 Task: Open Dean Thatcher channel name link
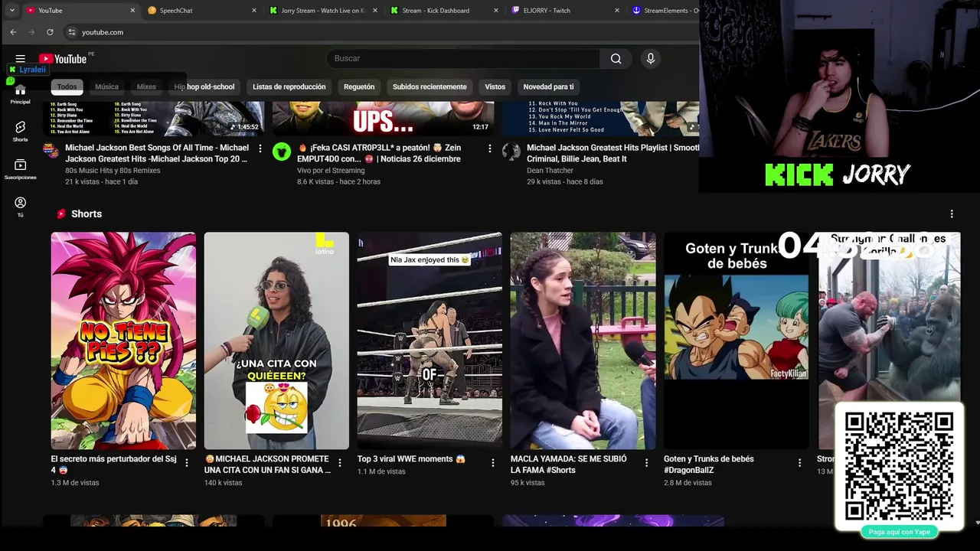pyautogui.click(x=550, y=171)
